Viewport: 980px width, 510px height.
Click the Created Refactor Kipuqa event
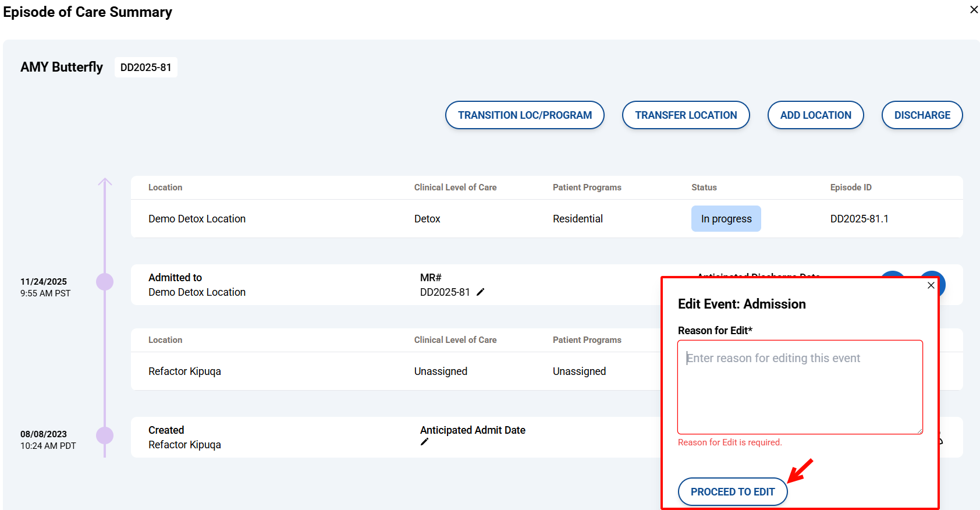[184, 438]
